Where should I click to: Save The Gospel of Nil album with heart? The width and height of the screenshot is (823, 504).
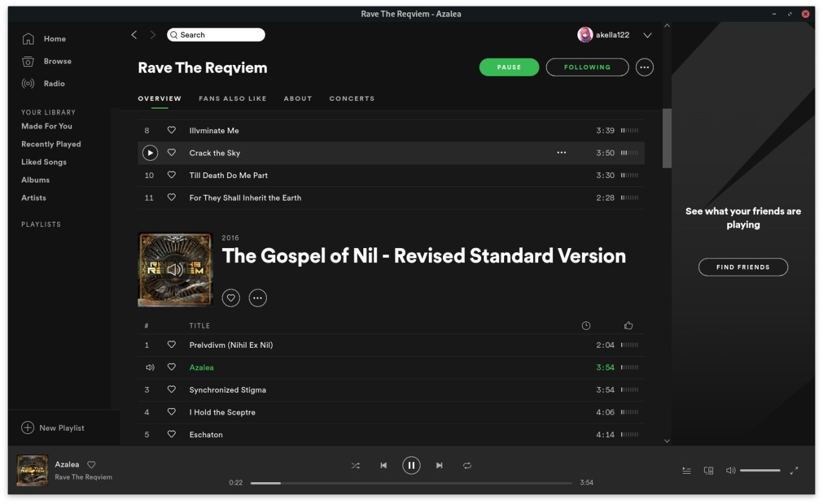click(x=231, y=298)
